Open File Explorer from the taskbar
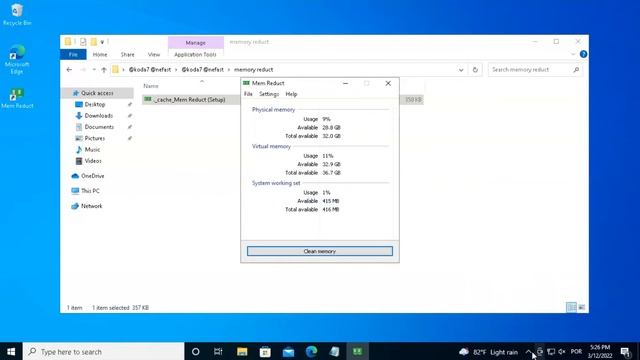640x360 pixels. (242, 351)
